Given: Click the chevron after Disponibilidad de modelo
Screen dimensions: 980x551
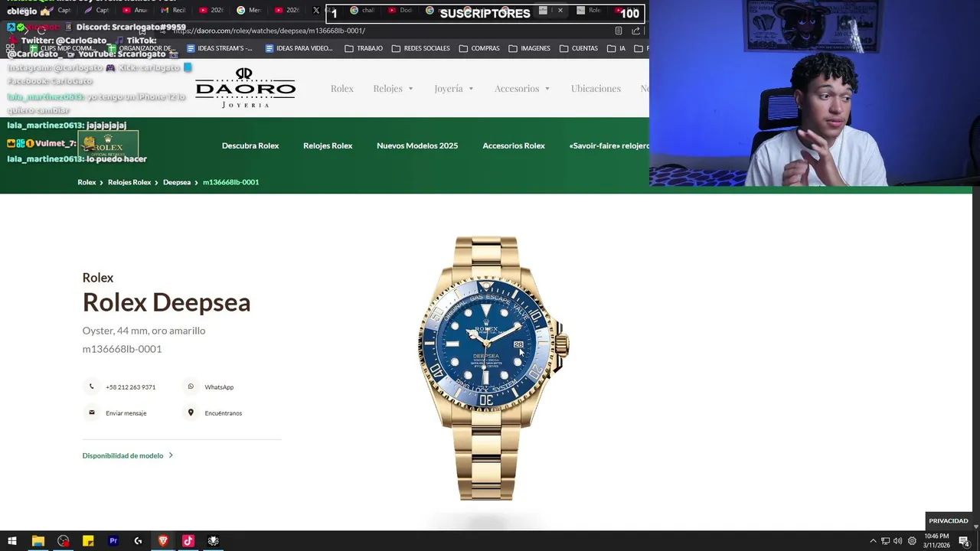Looking at the screenshot, I should point(171,455).
